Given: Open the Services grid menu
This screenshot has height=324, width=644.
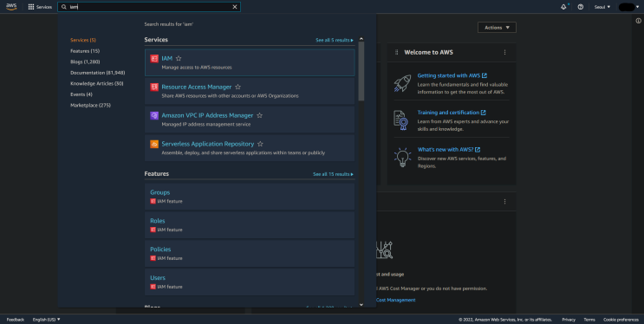Looking at the screenshot, I should pos(40,7).
